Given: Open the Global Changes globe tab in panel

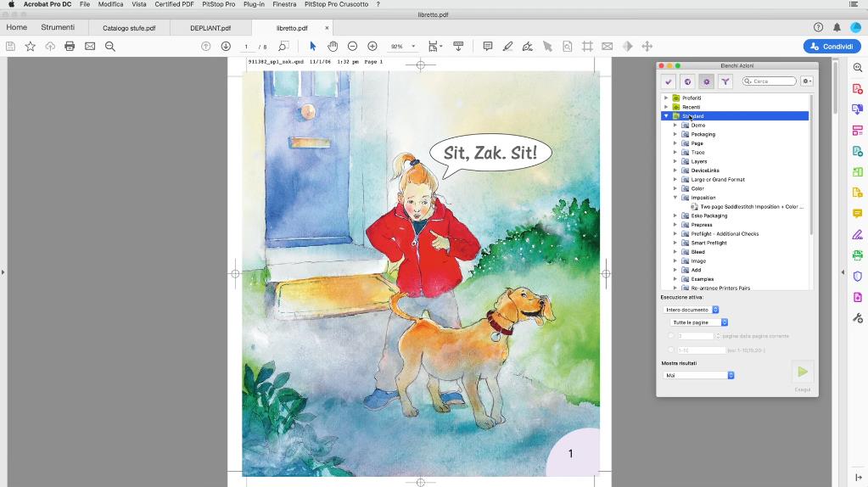Looking at the screenshot, I should click(687, 81).
